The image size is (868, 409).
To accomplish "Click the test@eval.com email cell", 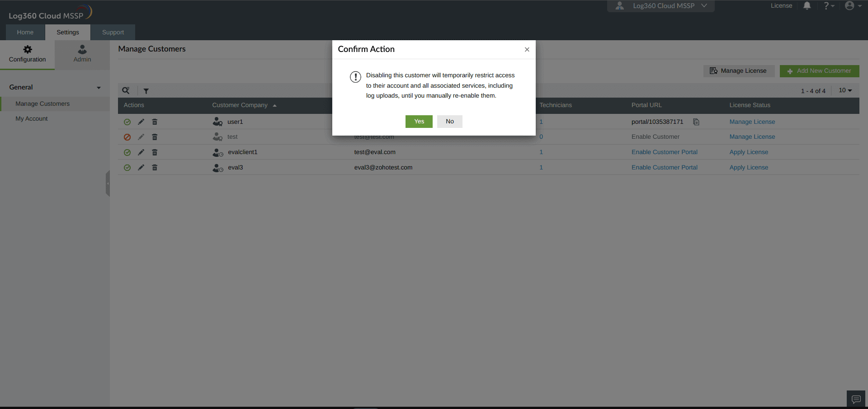I will tap(375, 152).
